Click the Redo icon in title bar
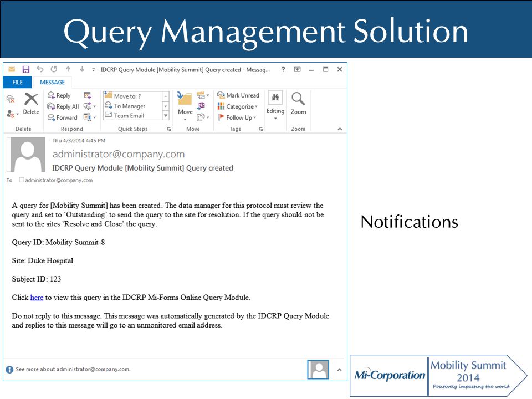532x399 pixels. 54,69
